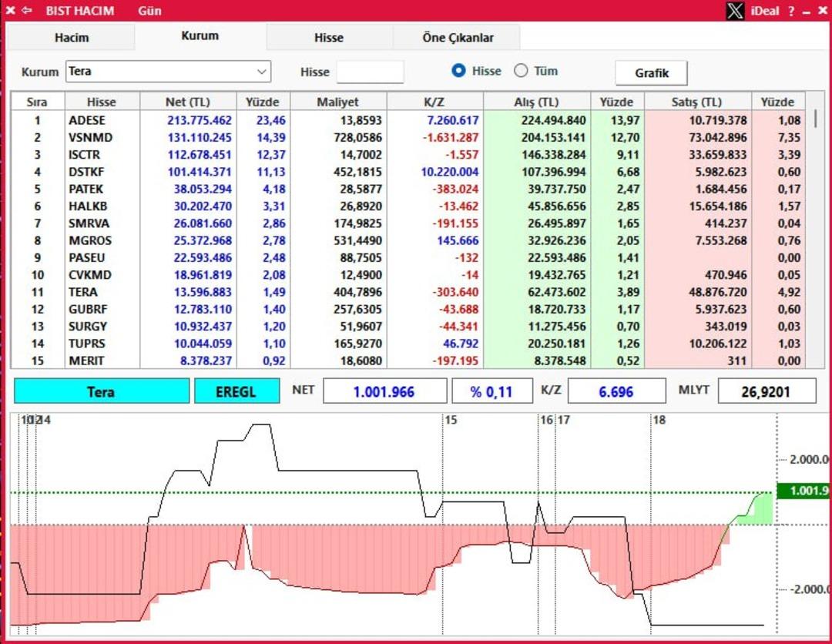Click the net value 213.775.462
Image resolution: width=832 pixels, height=644 pixels.
[200, 120]
